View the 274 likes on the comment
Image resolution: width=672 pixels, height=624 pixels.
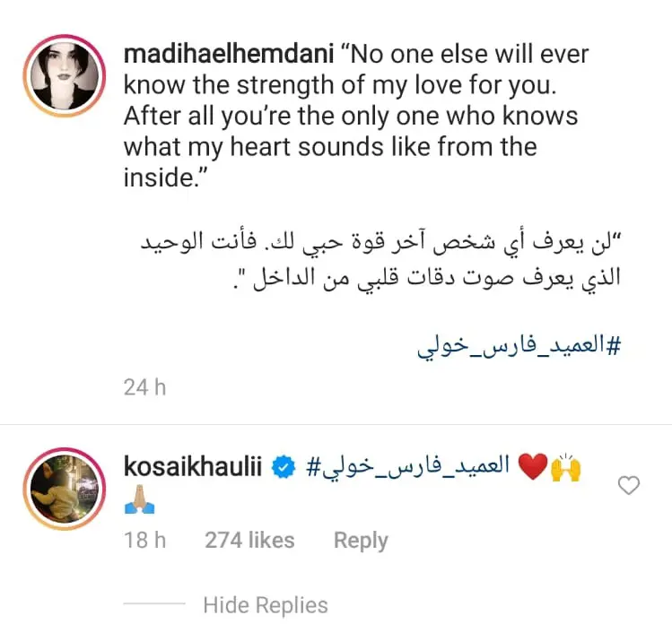point(249,540)
